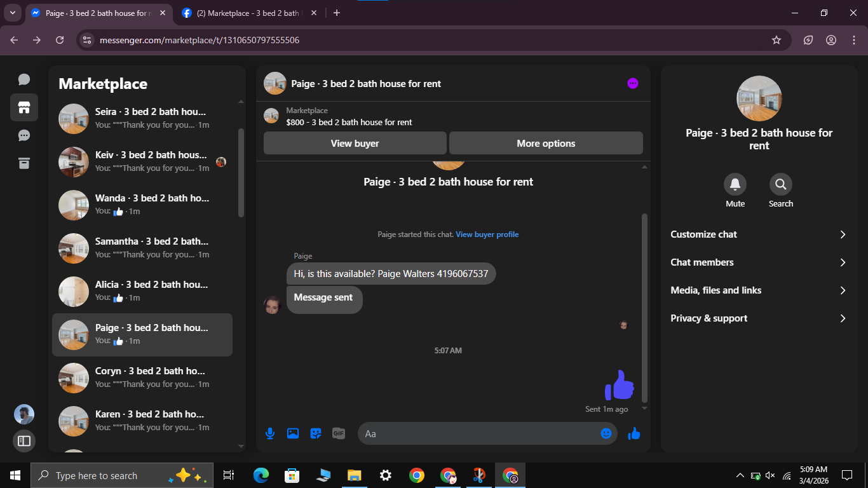Open Karen conversation in list

142,421
